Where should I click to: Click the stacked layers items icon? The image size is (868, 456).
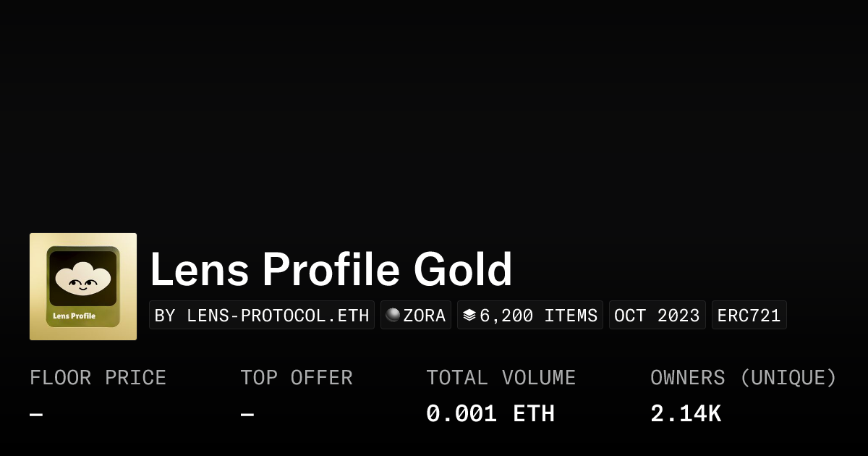(469, 315)
